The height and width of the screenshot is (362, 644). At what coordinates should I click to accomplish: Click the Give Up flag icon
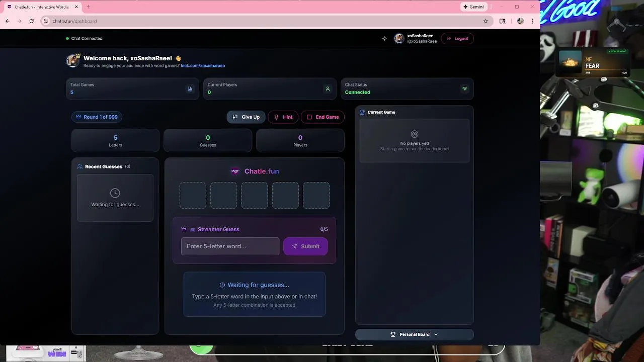click(235, 117)
